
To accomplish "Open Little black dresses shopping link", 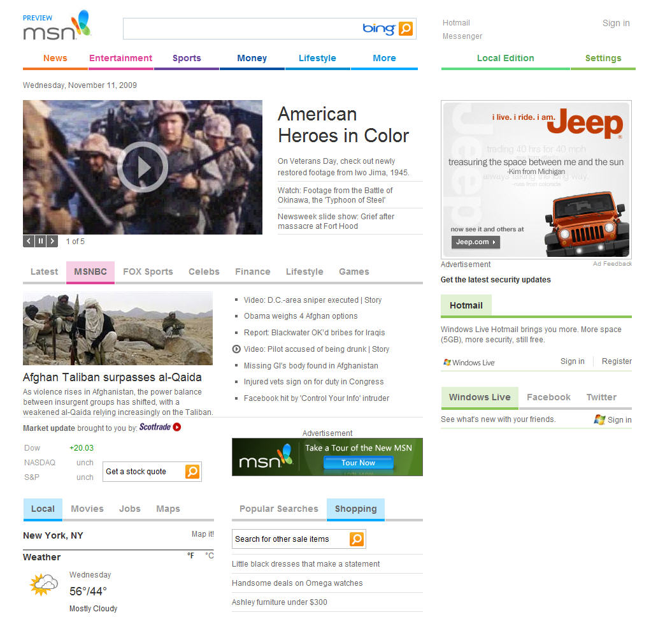I will click(x=306, y=564).
